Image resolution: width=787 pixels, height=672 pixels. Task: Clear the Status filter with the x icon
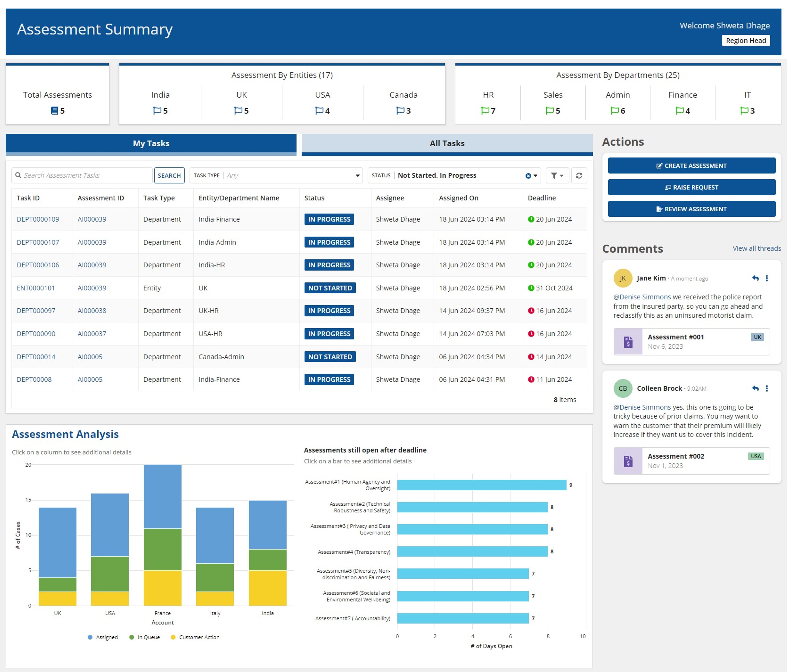coord(528,175)
